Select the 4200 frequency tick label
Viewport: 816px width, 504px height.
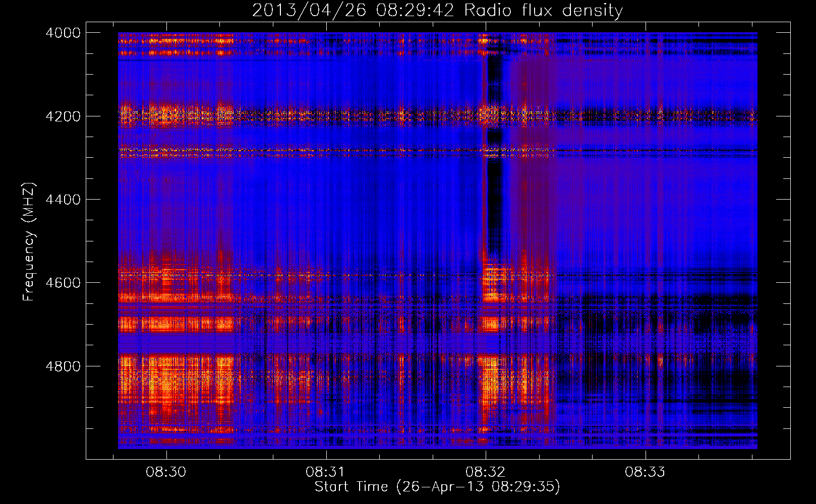tap(63, 116)
